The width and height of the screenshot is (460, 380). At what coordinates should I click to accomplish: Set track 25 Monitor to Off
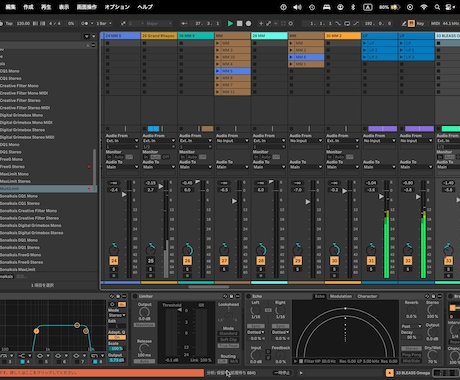pyautogui.click(x=166, y=157)
